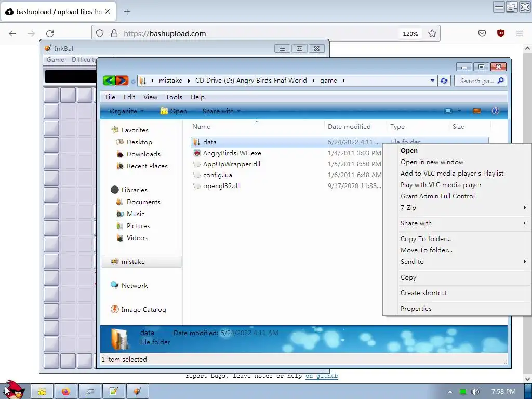This screenshot has width=532, height=399.
Task: Click the orange Forward arrow in Explorer
Action: [122, 81]
